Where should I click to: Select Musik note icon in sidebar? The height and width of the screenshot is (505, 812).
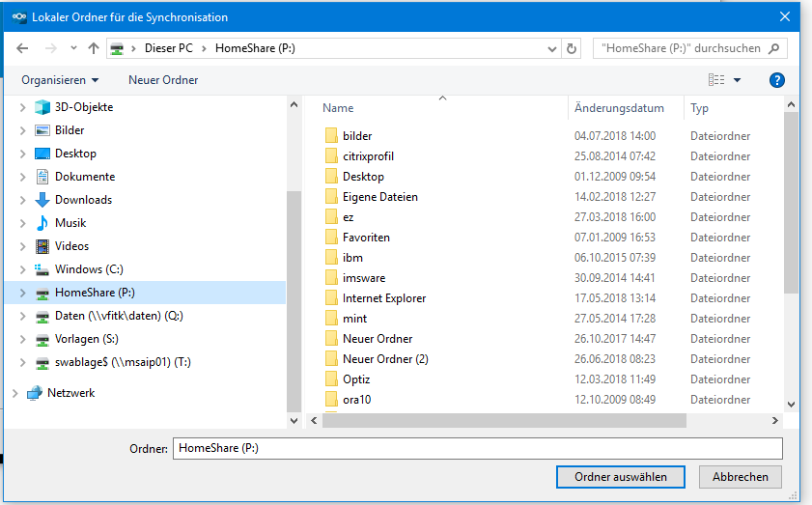click(42, 223)
